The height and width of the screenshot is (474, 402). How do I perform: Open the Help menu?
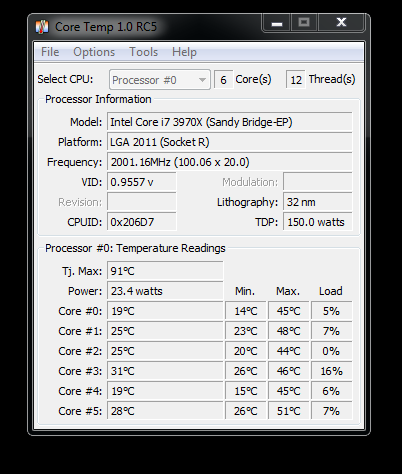[184, 52]
